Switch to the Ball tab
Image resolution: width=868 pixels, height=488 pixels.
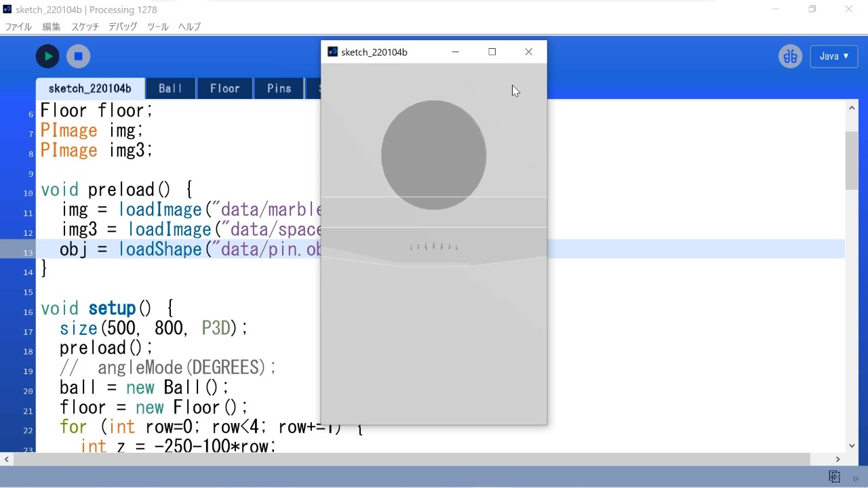point(170,88)
